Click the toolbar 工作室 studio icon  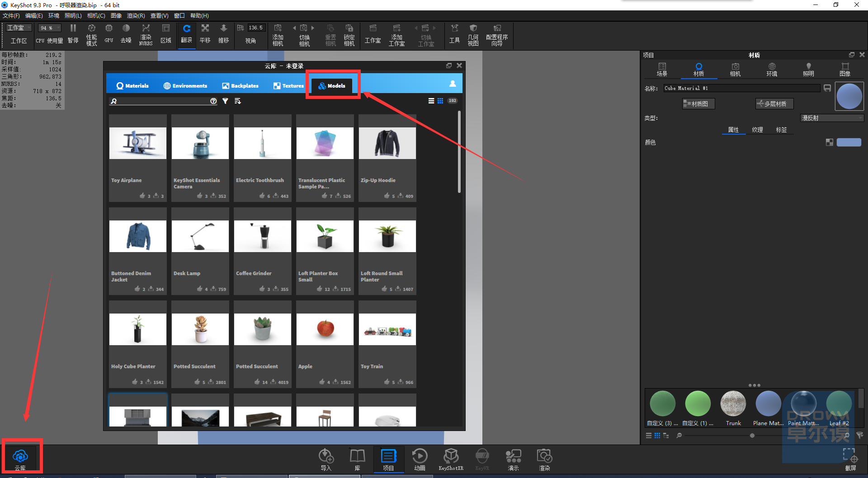coord(373,34)
